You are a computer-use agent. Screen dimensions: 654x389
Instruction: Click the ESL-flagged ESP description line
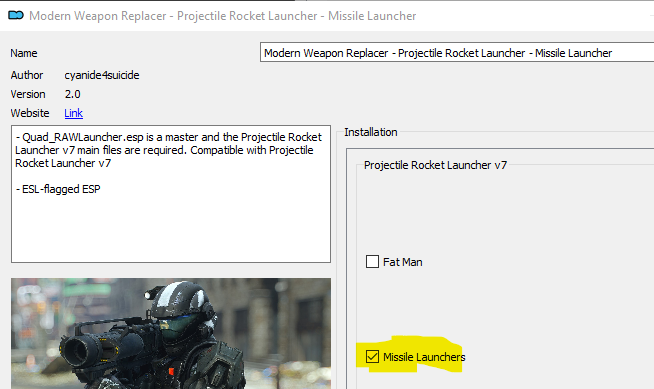point(58,189)
